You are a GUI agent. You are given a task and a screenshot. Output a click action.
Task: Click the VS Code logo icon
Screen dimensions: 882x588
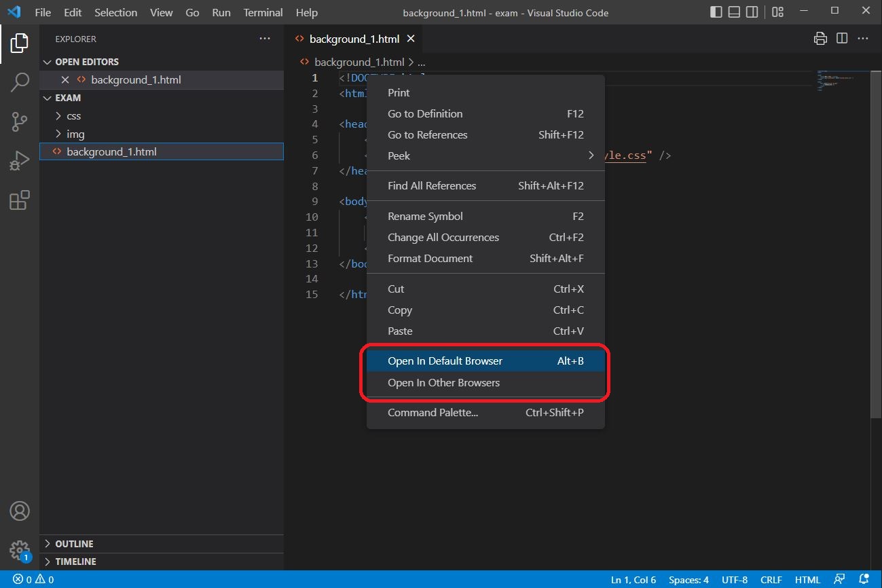pyautogui.click(x=14, y=12)
